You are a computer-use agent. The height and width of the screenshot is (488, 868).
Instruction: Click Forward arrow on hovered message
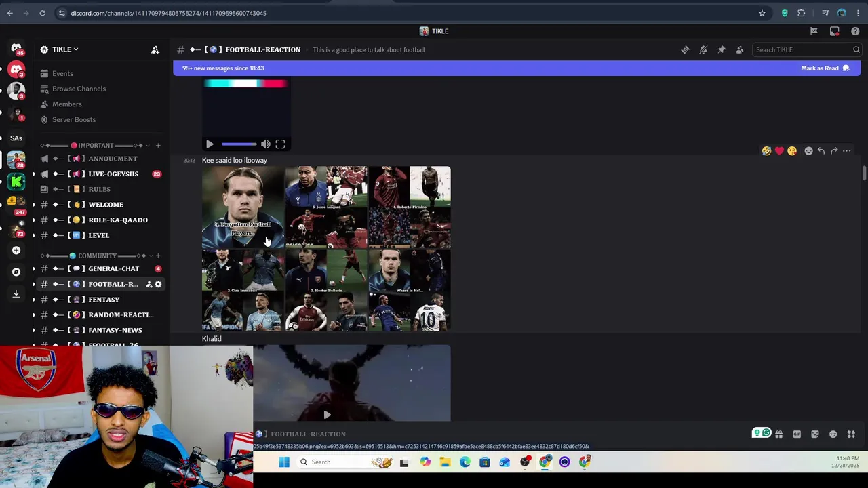tap(834, 151)
